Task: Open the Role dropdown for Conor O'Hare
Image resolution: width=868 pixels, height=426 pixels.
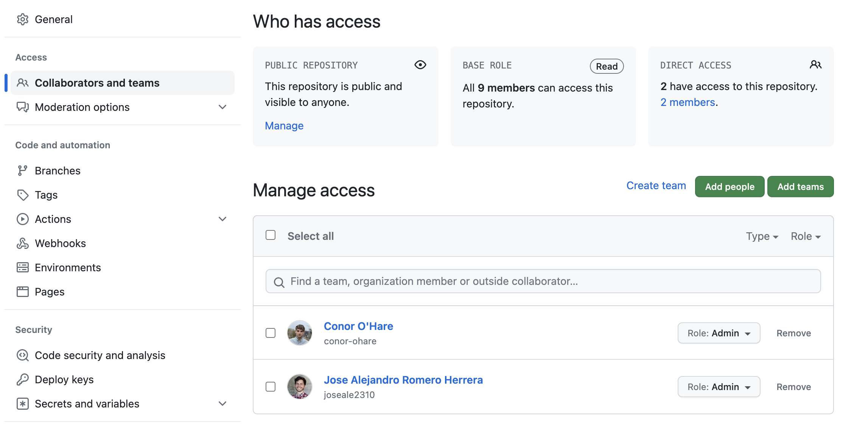Action: pyautogui.click(x=719, y=333)
